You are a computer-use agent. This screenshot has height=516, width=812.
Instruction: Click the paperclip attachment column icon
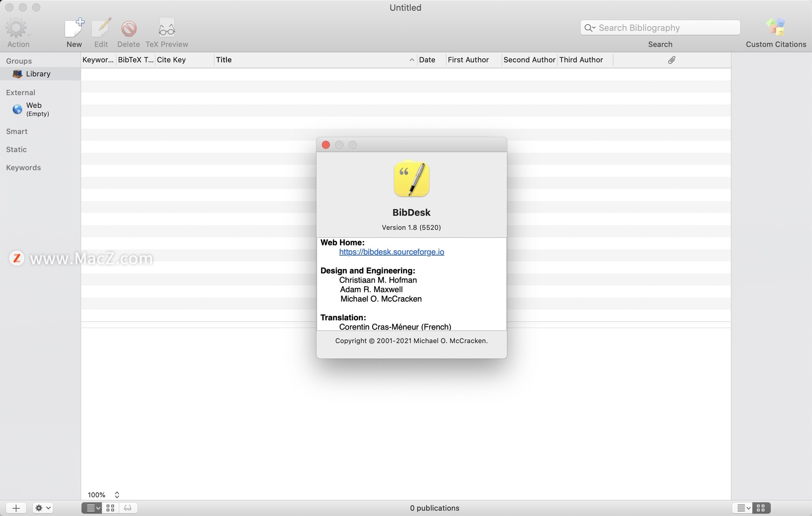point(672,60)
